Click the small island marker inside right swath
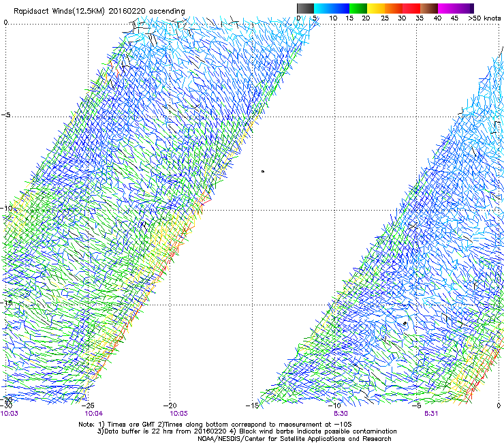 point(405,323)
